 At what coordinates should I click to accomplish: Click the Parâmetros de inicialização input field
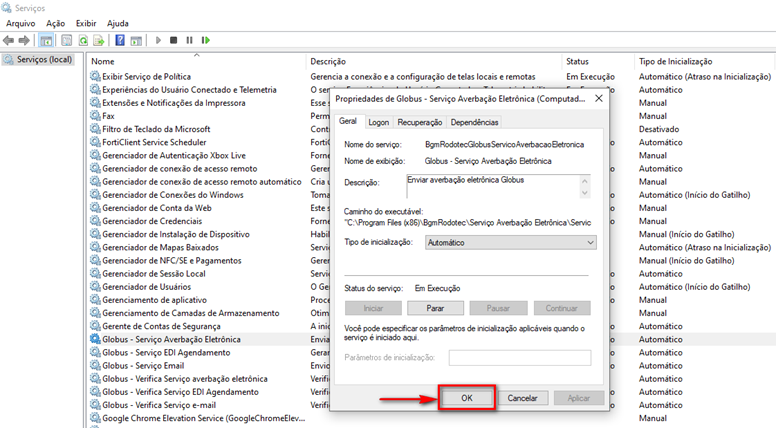pyautogui.click(x=520, y=358)
